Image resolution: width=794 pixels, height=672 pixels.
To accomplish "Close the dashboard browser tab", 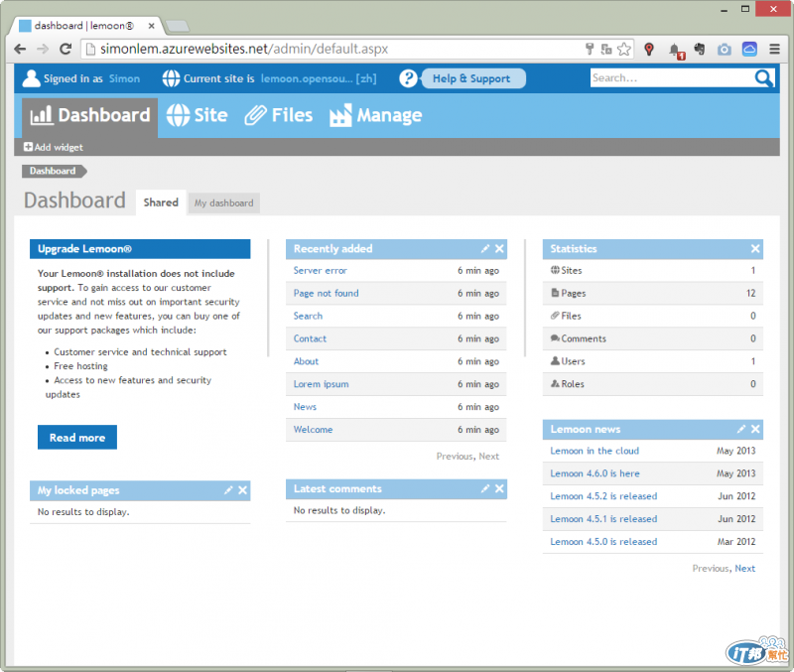I will pyautogui.click(x=151, y=26).
